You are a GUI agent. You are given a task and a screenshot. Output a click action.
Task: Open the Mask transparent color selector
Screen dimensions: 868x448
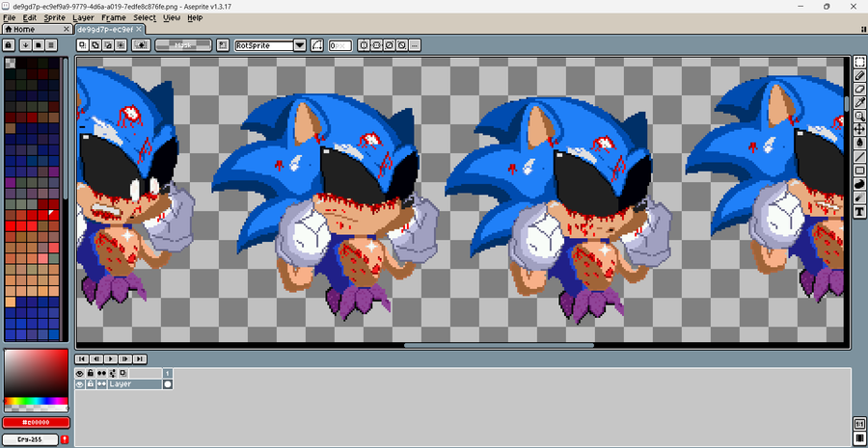click(183, 45)
